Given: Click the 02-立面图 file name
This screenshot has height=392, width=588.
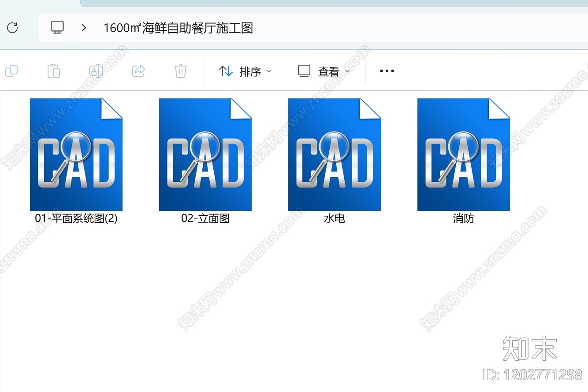Looking at the screenshot, I should point(205,218).
